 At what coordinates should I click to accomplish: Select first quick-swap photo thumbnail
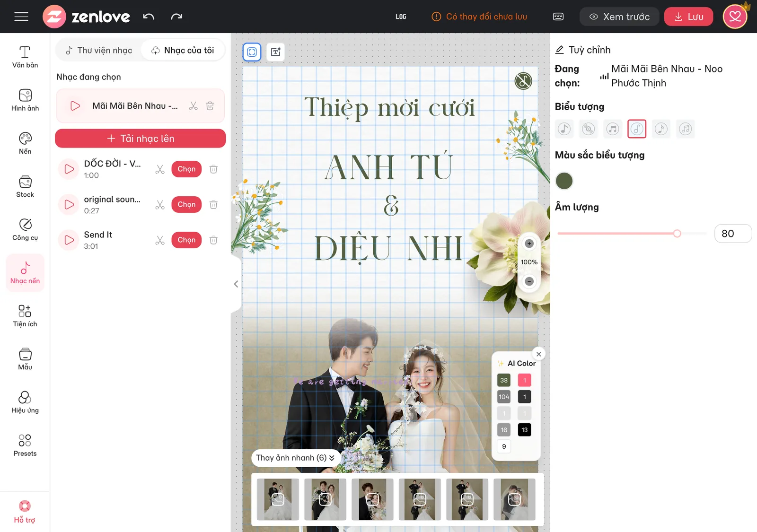278,499
